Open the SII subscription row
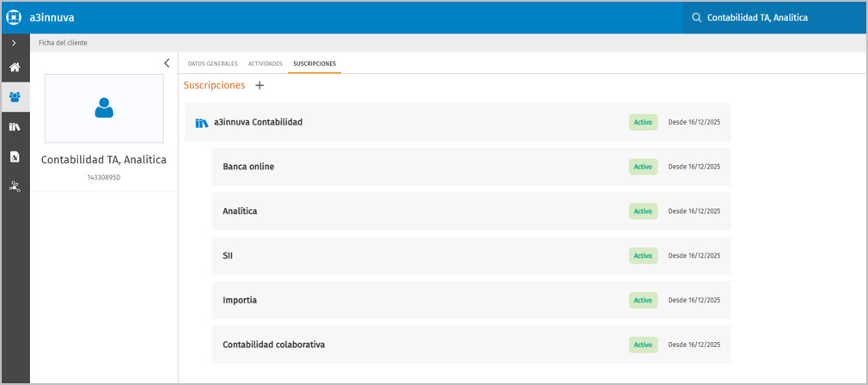 (472, 255)
